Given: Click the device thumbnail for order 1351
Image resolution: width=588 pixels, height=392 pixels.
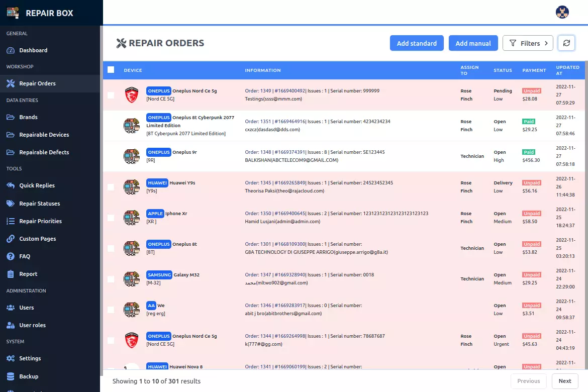Looking at the screenshot, I should (132, 126).
